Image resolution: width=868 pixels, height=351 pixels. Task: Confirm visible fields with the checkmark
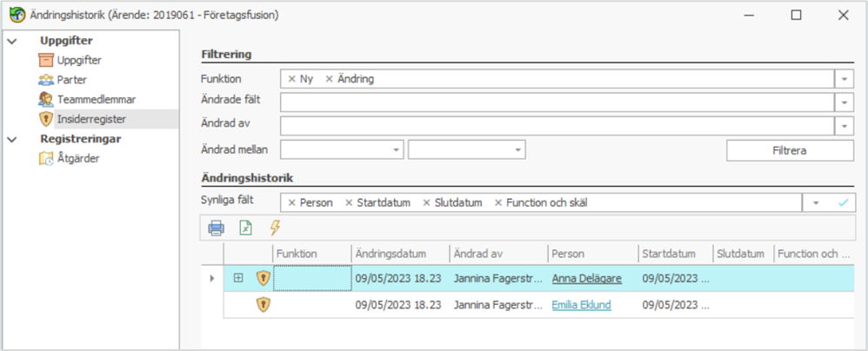point(841,203)
